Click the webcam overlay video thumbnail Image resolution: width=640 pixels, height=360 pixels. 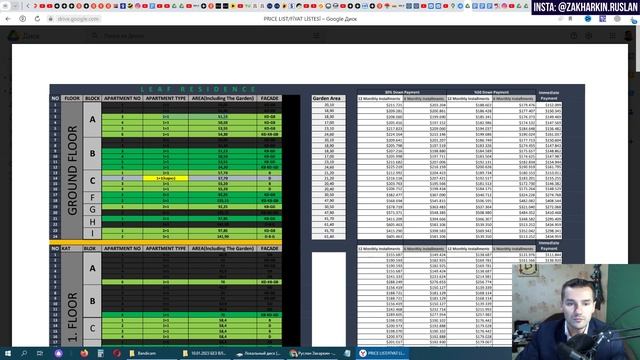coord(576,312)
